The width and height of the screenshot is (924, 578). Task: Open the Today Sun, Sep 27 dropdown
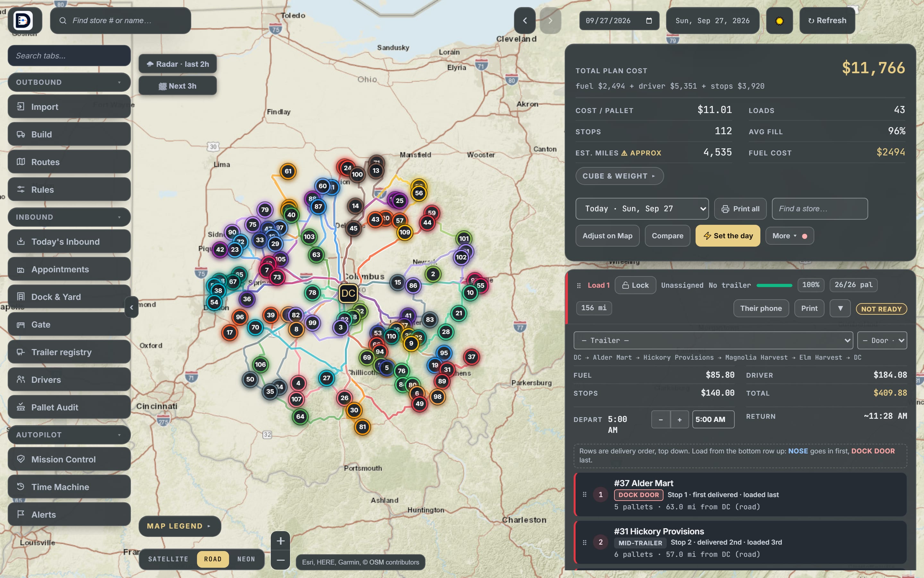click(x=642, y=209)
